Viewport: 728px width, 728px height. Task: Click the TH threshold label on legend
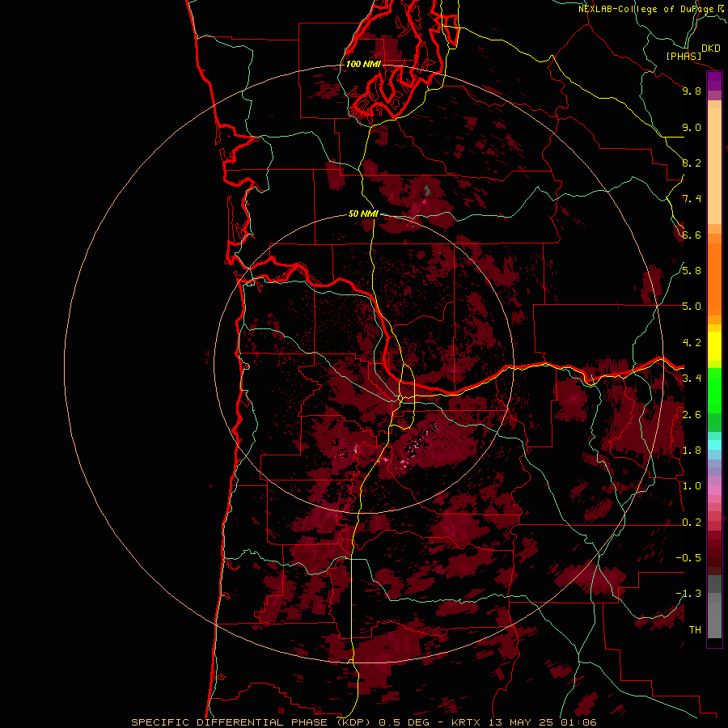695,630
